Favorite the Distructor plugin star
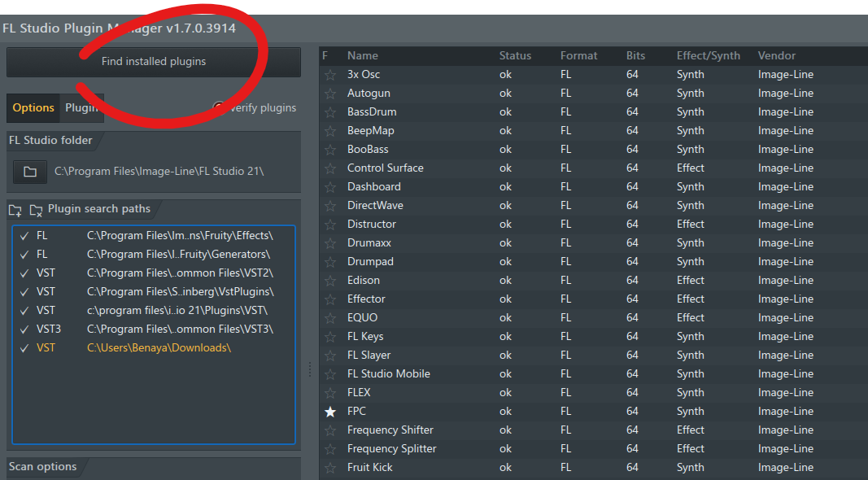This screenshot has height=480, width=868. (330, 225)
